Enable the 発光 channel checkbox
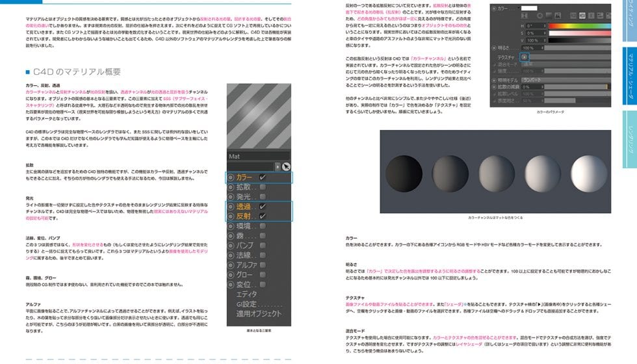This screenshot has width=637, height=364. pos(263,196)
